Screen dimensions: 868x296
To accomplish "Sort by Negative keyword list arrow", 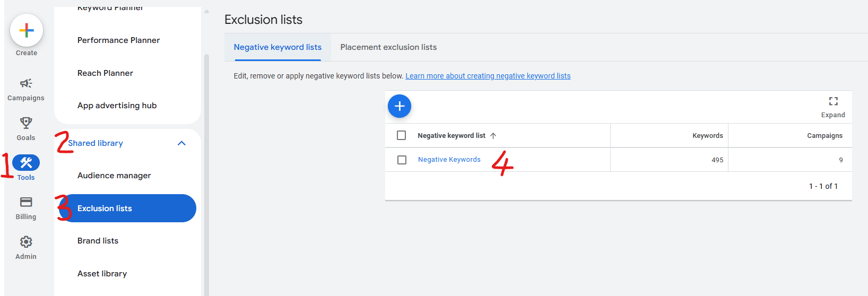I will [493, 136].
